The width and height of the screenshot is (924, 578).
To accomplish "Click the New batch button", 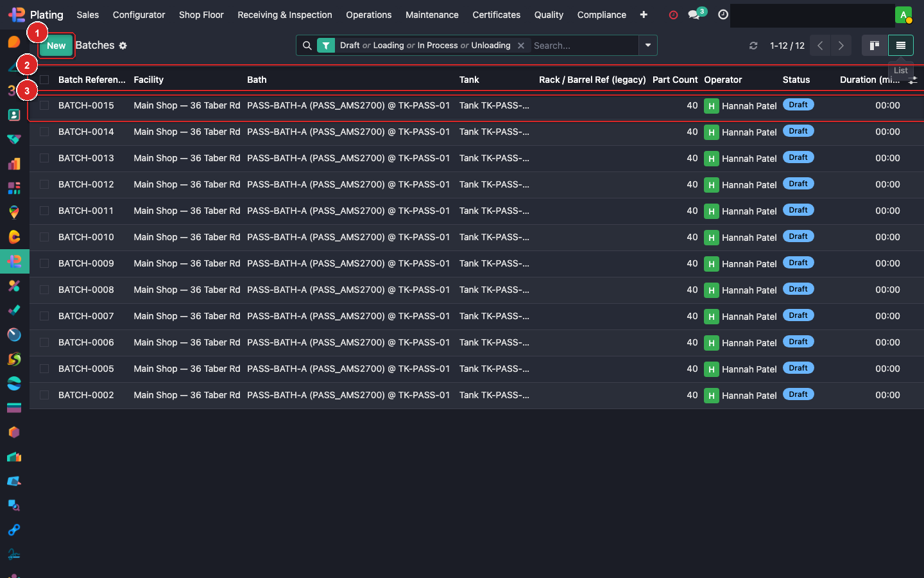I will tap(56, 46).
